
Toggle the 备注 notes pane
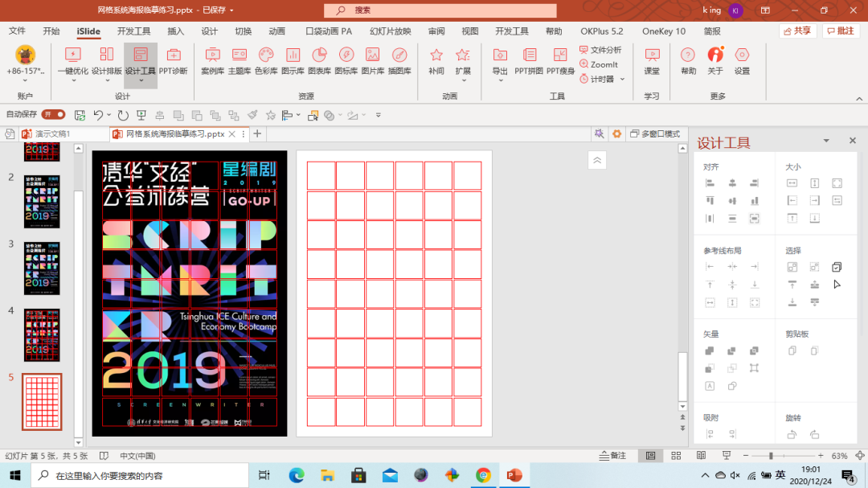tap(612, 456)
